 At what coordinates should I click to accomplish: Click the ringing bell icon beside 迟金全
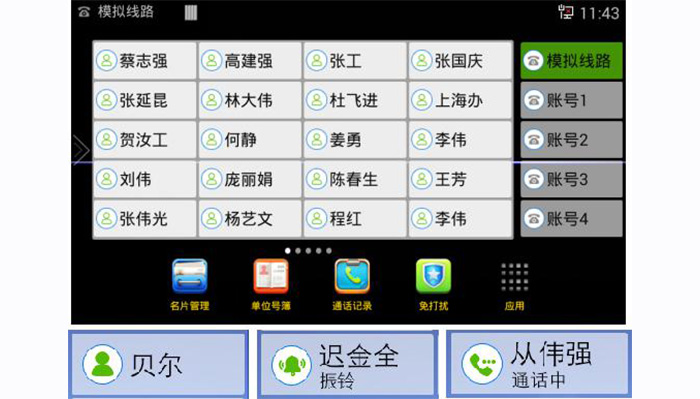click(x=292, y=366)
